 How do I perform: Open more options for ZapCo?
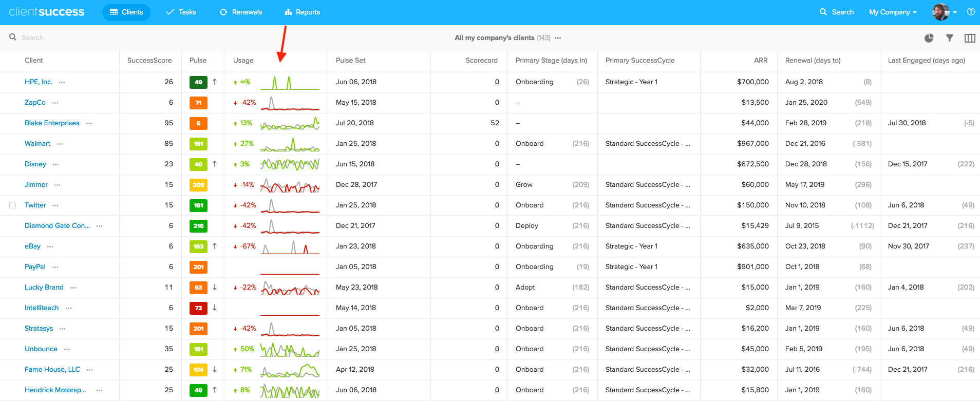[55, 103]
